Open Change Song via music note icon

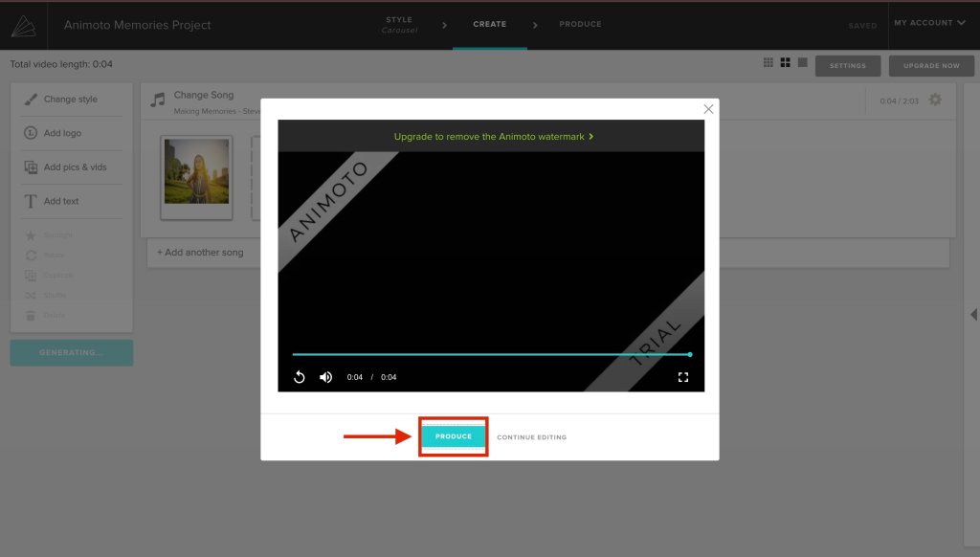point(158,100)
